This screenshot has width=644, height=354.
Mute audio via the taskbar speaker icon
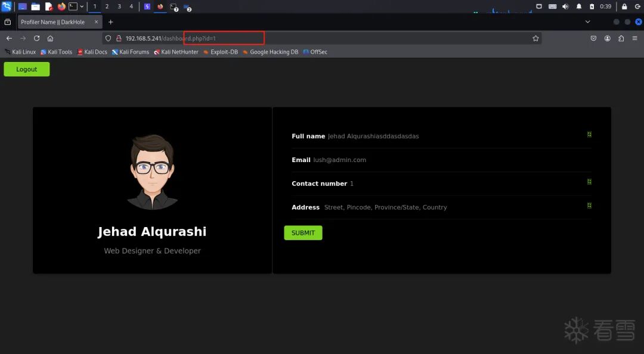coord(565,7)
